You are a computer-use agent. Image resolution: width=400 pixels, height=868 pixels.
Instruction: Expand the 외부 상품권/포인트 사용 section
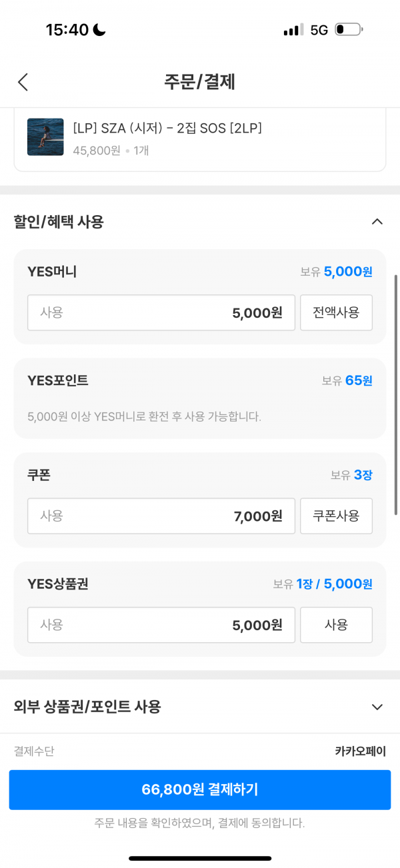[x=377, y=707]
